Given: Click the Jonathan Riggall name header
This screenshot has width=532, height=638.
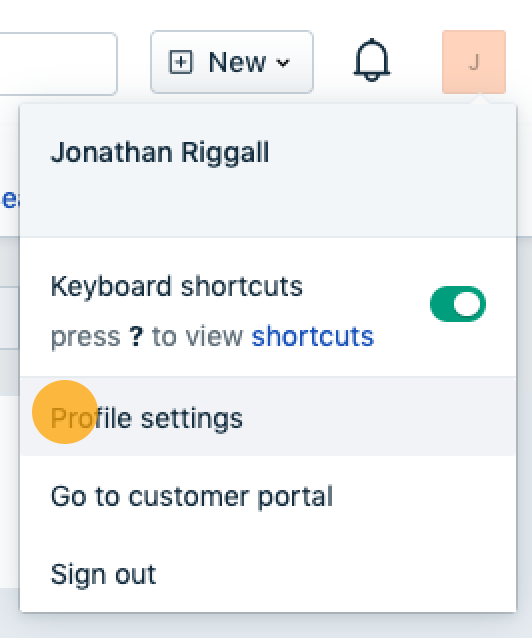Looking at the screenshot, I should [160, 153].
